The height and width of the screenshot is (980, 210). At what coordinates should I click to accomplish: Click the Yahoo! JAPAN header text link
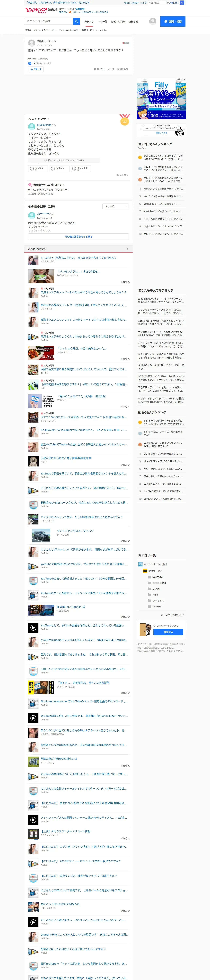pyautogui.click(x=131, y=3)
